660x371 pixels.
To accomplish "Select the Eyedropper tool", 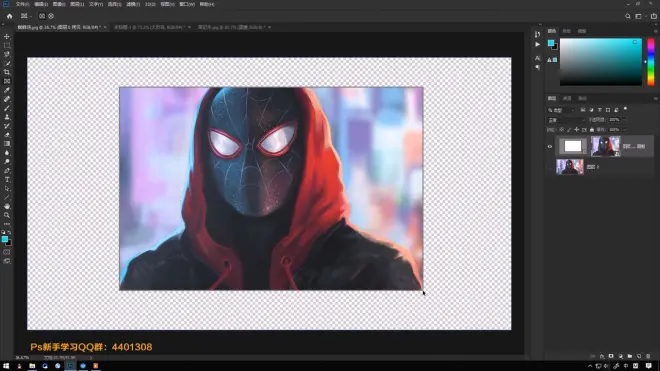I will 7,90.
